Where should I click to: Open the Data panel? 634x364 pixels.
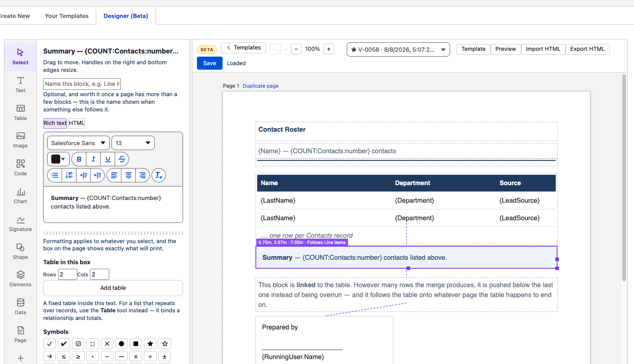tap(20, 306)
